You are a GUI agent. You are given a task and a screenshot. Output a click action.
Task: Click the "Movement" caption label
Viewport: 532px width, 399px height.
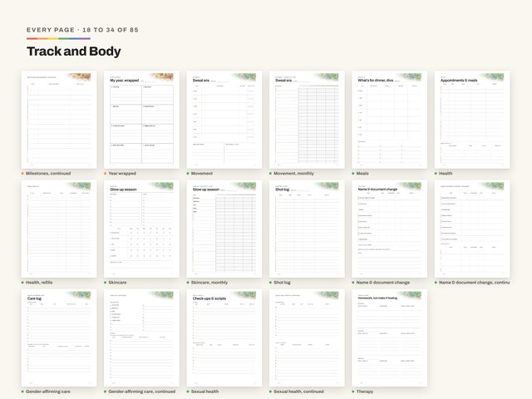tap(202, 174)
